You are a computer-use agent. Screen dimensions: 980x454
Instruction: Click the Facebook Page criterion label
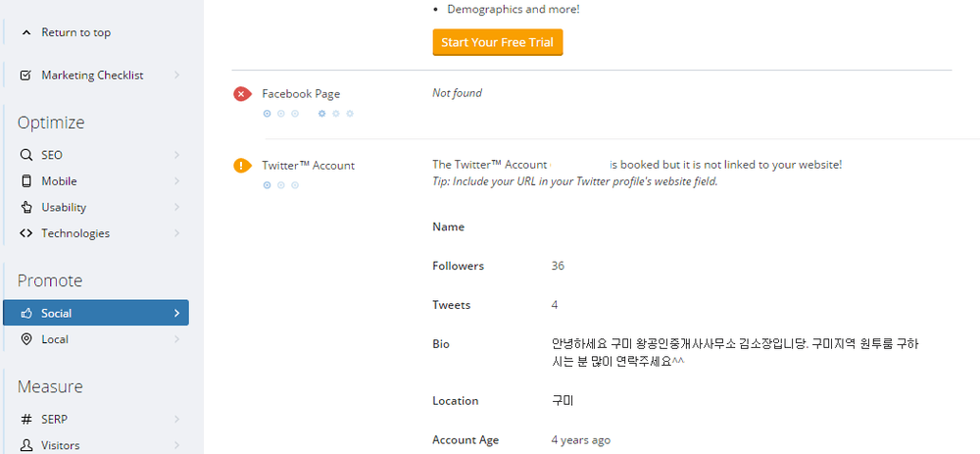click(x=301, y=94)
